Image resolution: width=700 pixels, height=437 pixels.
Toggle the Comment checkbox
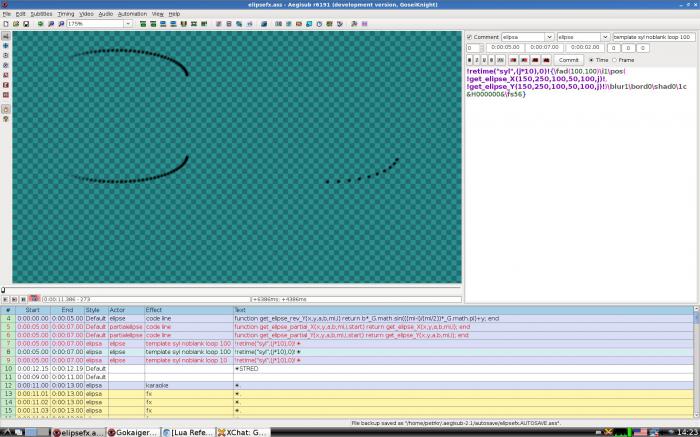pyautogui.click(x=469, y=37)
